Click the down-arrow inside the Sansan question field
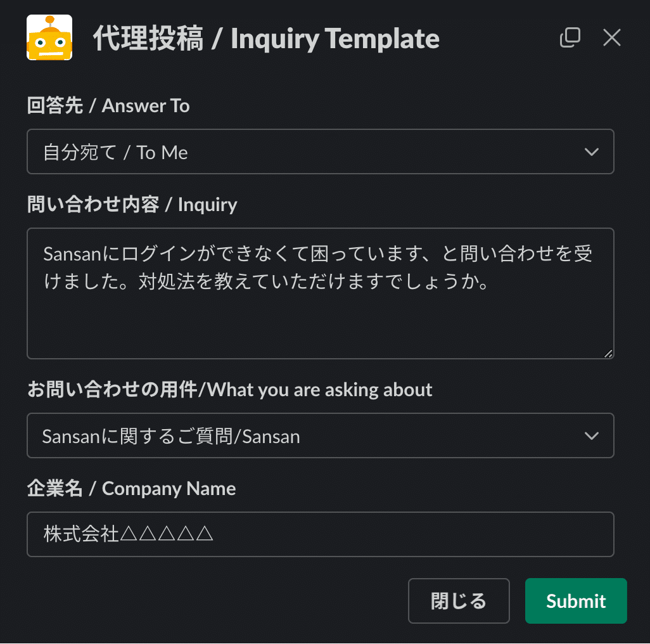Screen dimensions: 650x644 (x=592, y=435)
